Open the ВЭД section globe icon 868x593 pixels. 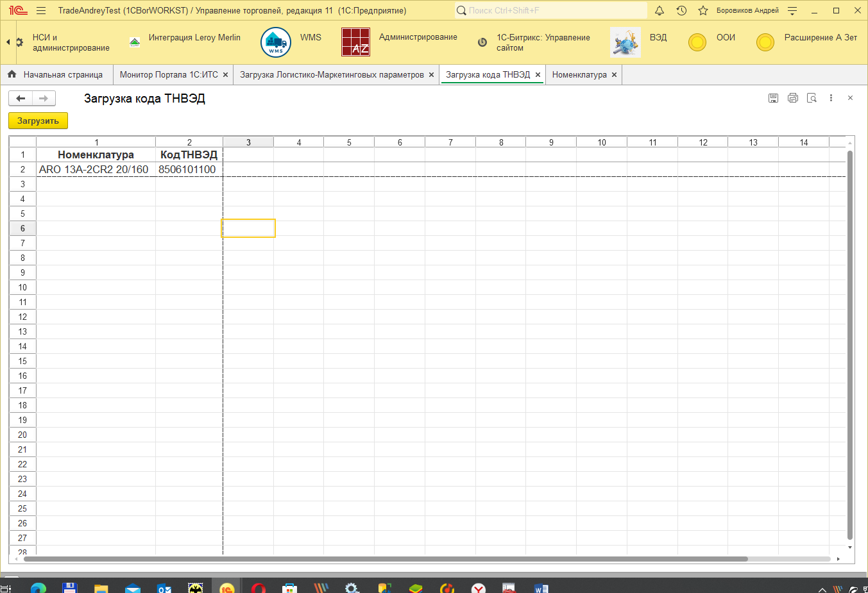(x=625, y=42)
